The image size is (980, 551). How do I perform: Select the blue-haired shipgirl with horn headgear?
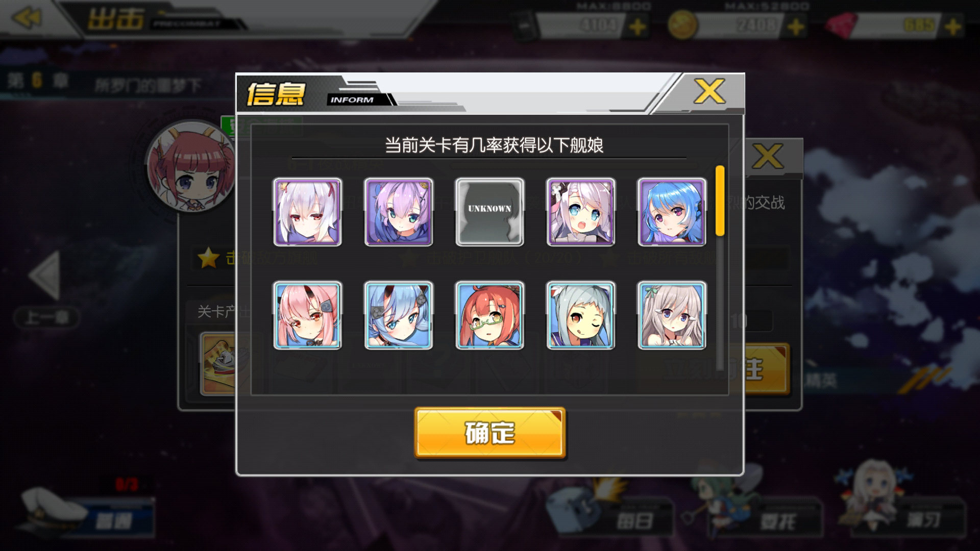pos(399,315)
